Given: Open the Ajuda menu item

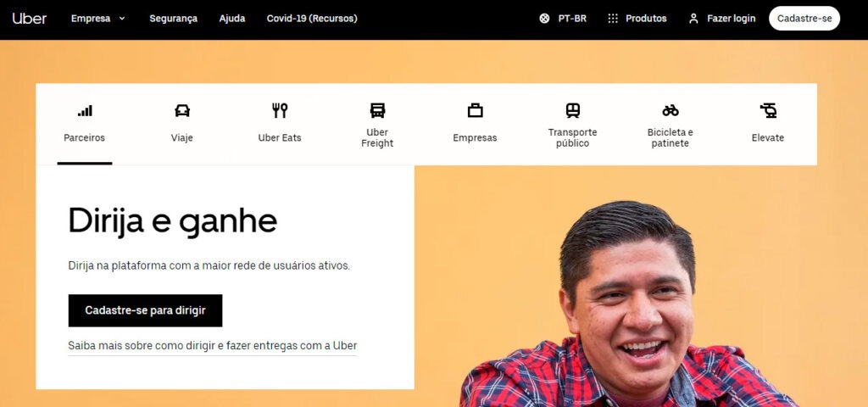Looking at the screenshot, I should pyautogui.click(x=232, y=19).
